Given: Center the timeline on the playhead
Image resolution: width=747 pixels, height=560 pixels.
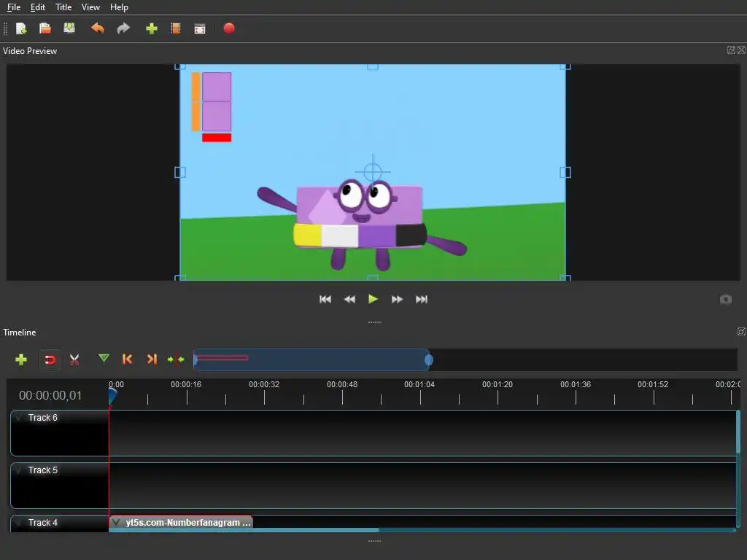Looking at the screenshot, I should [176, 359].
